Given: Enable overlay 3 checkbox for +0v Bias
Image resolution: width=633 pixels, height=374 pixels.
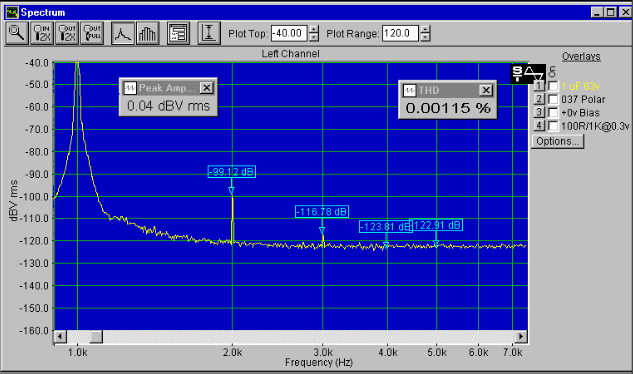Looking at the screenshot, I should (553, 113).
